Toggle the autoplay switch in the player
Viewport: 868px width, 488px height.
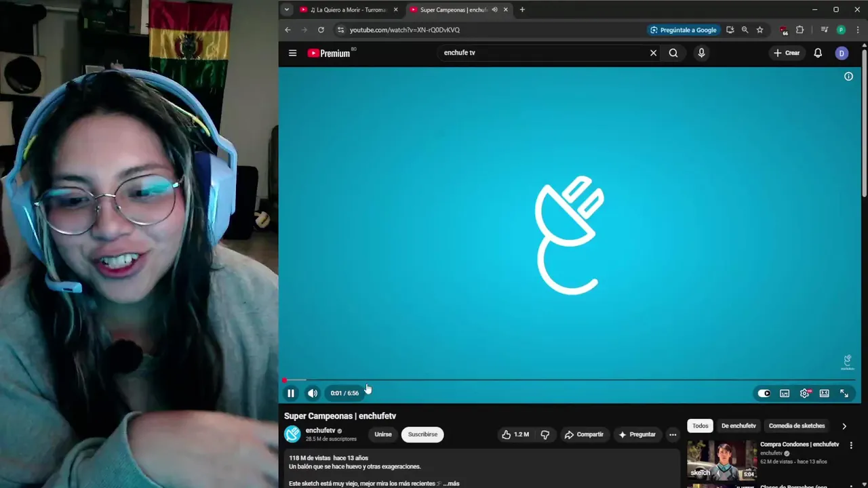point(764,393)
